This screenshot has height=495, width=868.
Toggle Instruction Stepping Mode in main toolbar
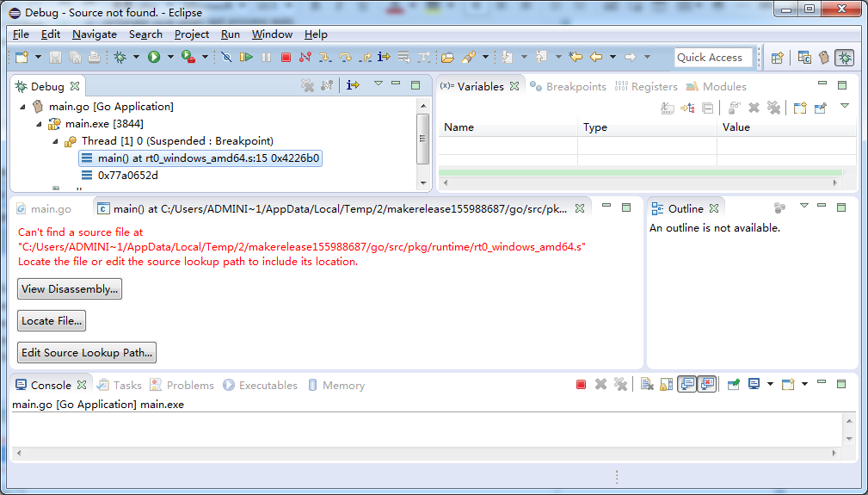coord(385,57)
